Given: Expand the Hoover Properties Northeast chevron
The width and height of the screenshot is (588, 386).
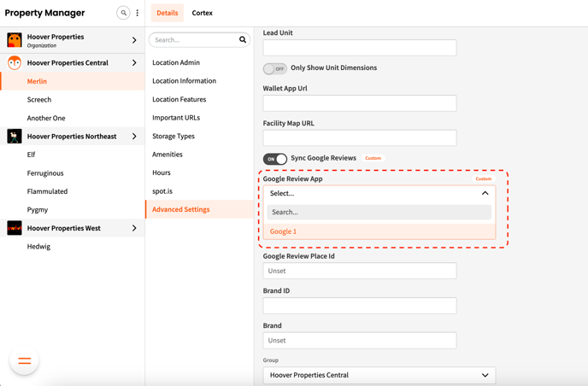Looking at the screenshot, I should [x=134, y=137].
